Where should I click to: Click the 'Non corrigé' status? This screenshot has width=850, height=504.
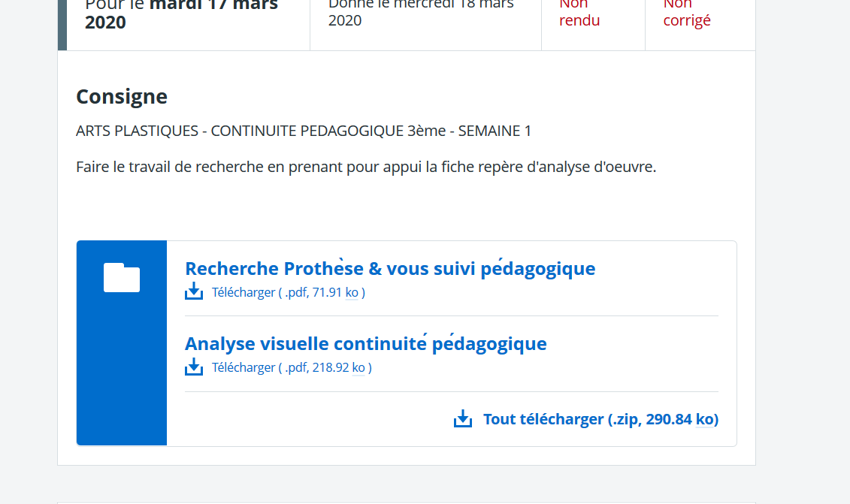(x=687, y=13)
